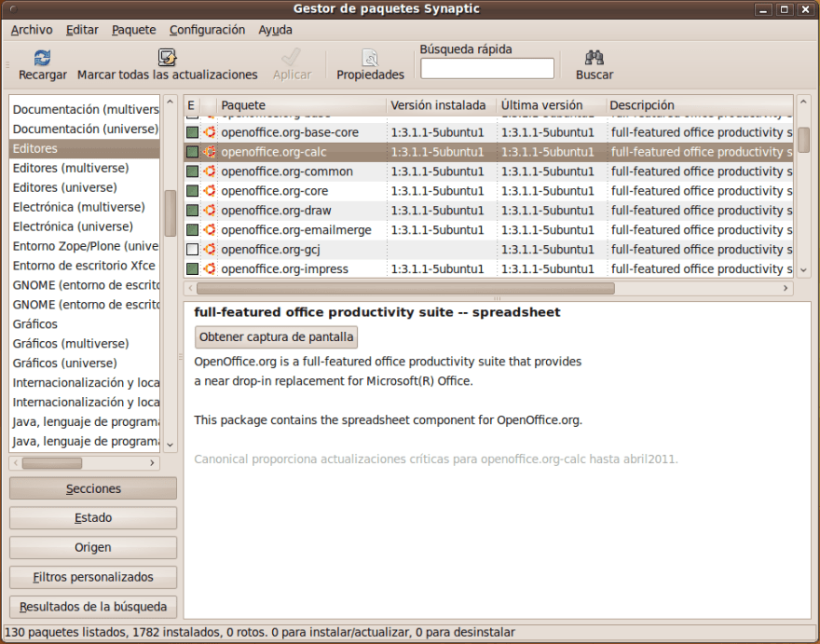Mark the empty checkbox for openoffice.org-gcj

tap(193, 250)
